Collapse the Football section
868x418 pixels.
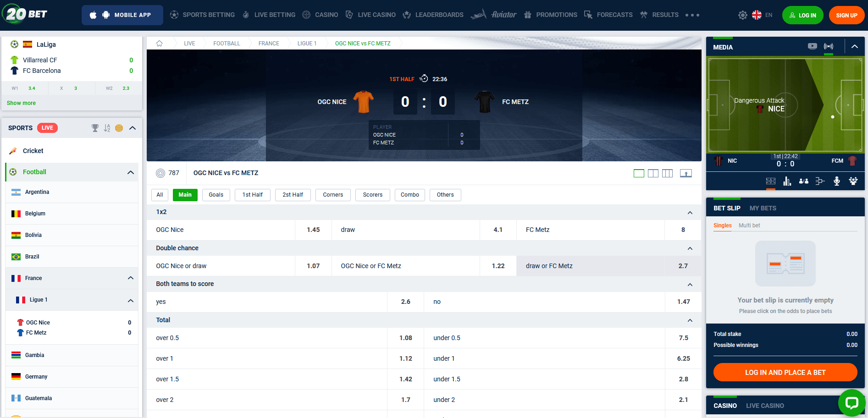click(x=131, y=172)
